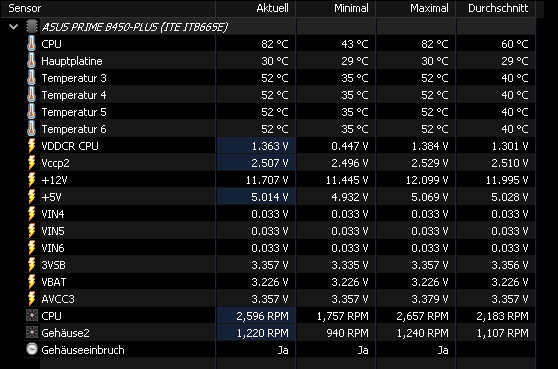Select the Temperatur 3 sensor label

coord(74,78)
